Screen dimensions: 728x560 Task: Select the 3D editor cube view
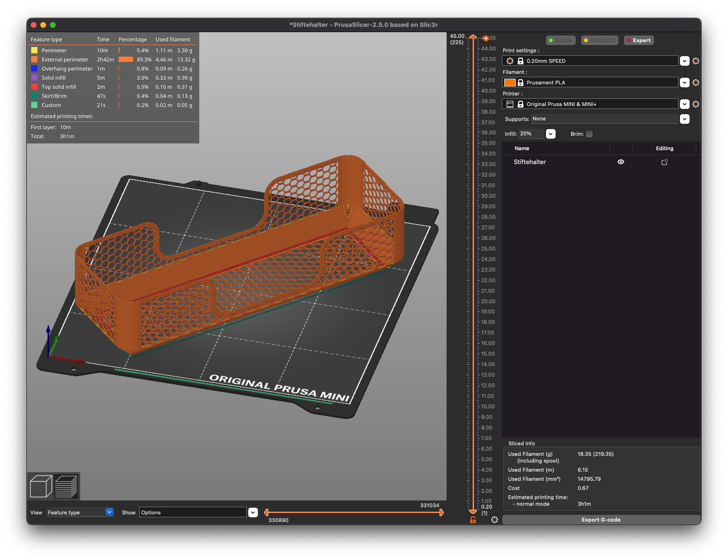click(x=41, y=486)
